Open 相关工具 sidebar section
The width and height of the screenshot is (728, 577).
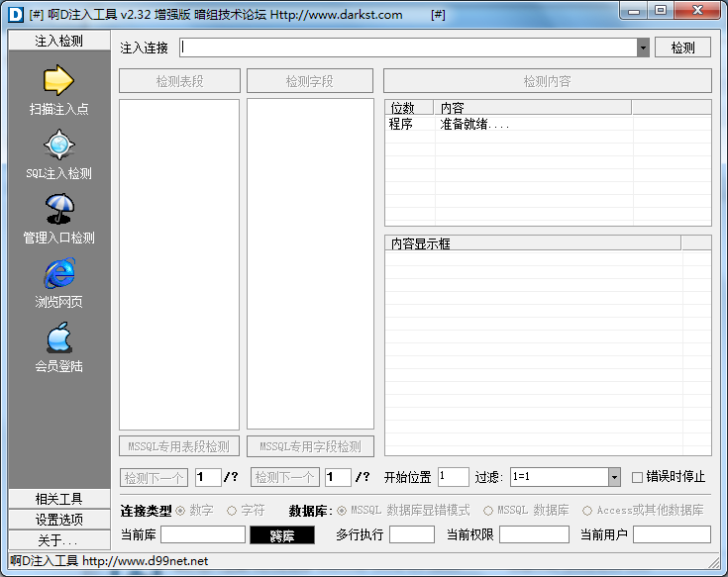click(59, 499)
